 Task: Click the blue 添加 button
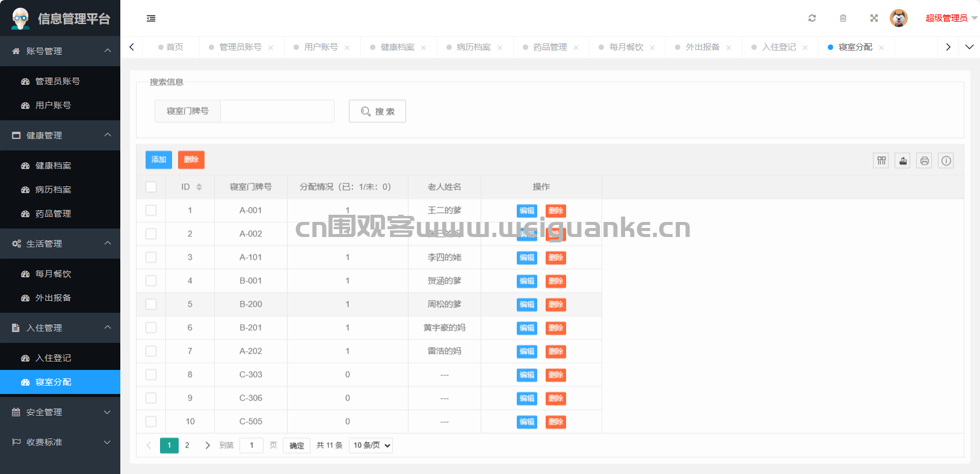[x=159, y=160]
